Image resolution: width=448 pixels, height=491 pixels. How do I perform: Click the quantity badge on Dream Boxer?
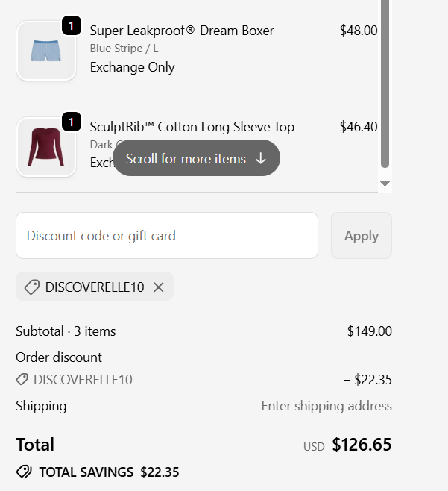71,26
